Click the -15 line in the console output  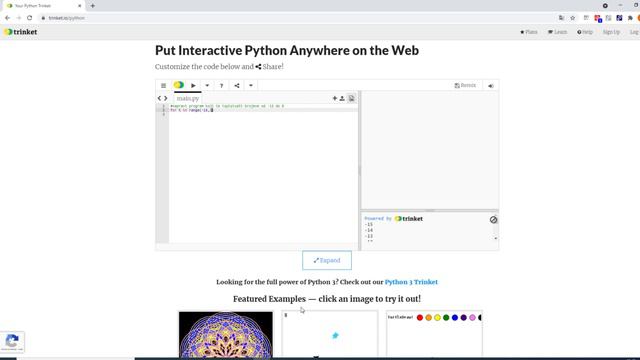(369, 224)
